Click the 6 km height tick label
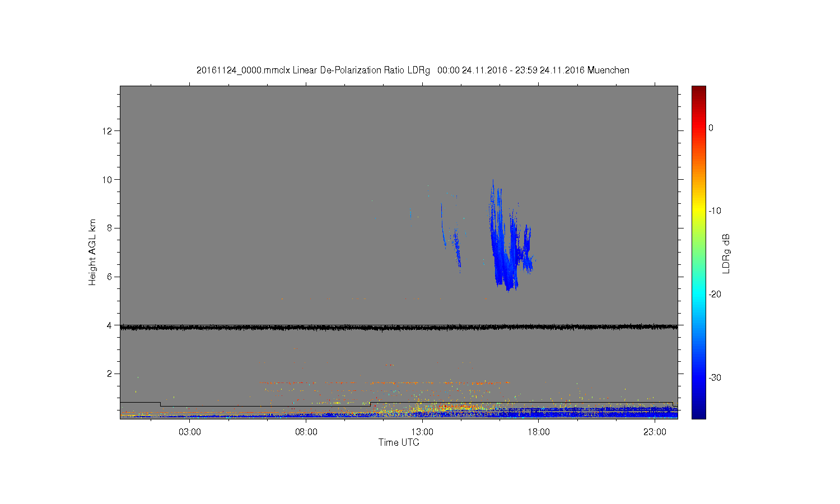The width and height of the screenshot is (840, 504). (x=110, y=277)
